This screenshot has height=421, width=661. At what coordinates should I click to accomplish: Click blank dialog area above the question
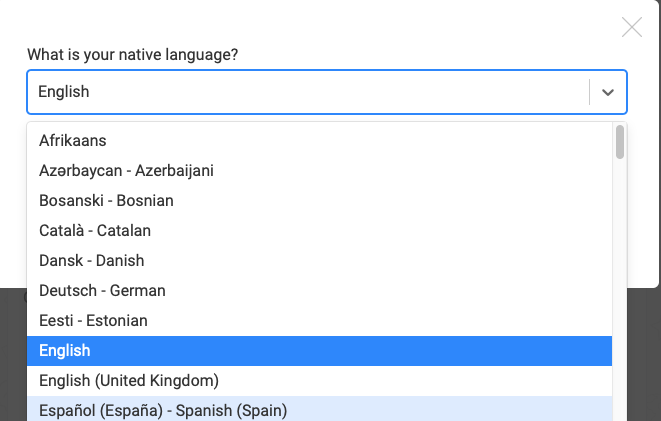click(x=300, y=22)
